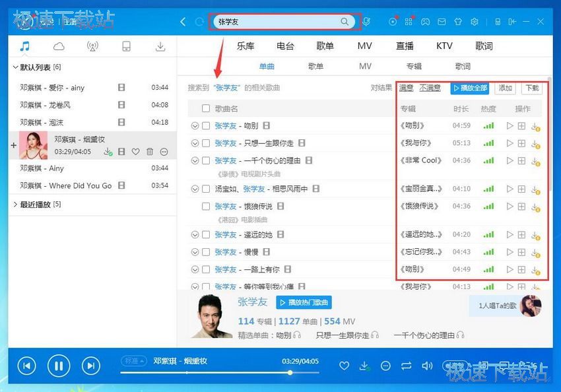
Task: Open the apps grid icon
Action: pyautogui.click(x=409, y=22)
